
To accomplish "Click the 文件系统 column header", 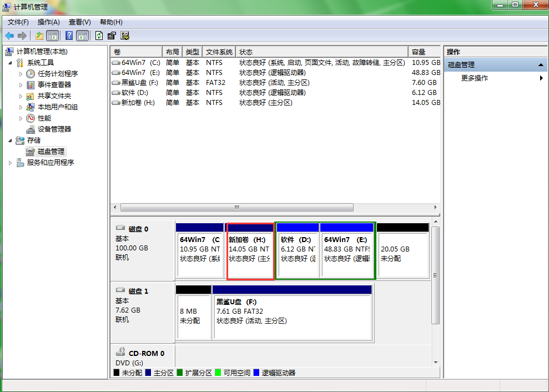I will pyautogui.click(x=219, y=52).
